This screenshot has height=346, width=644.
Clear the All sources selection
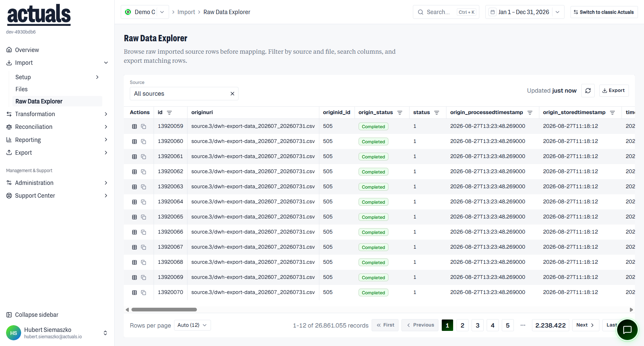232,94
